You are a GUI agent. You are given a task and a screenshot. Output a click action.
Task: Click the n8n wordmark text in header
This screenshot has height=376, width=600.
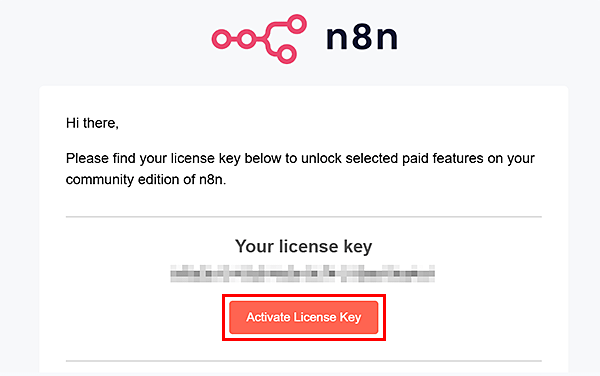pyautogui.click(x=362, y=37)
